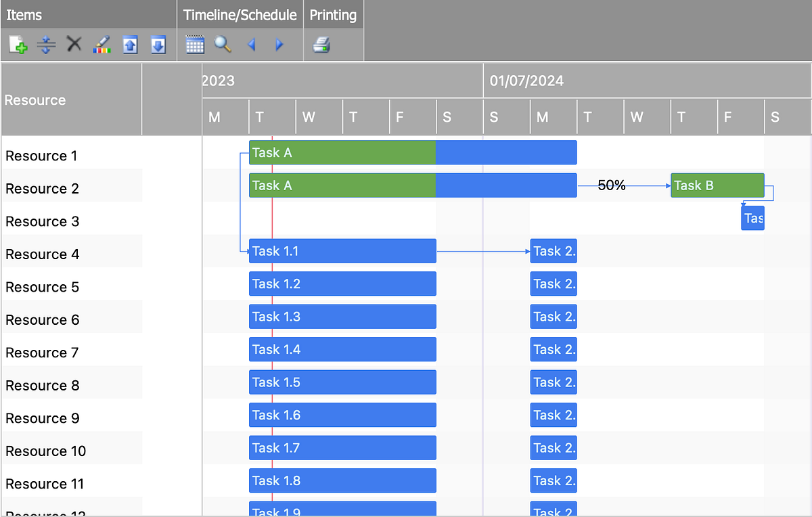Open the item appearance pencil icon

(101, 44)
